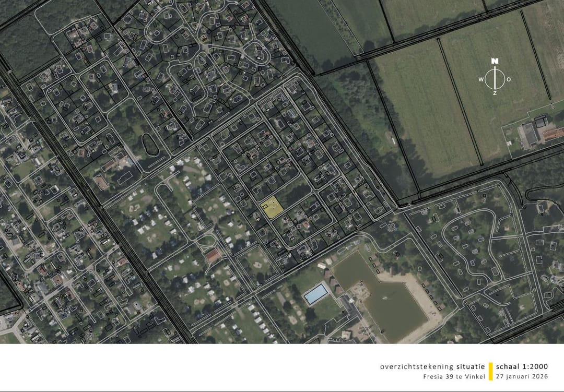Click the 'overzichtstekening situatie' title text
The width and height of the screenshot is (564, 392).
pos(432,366)
